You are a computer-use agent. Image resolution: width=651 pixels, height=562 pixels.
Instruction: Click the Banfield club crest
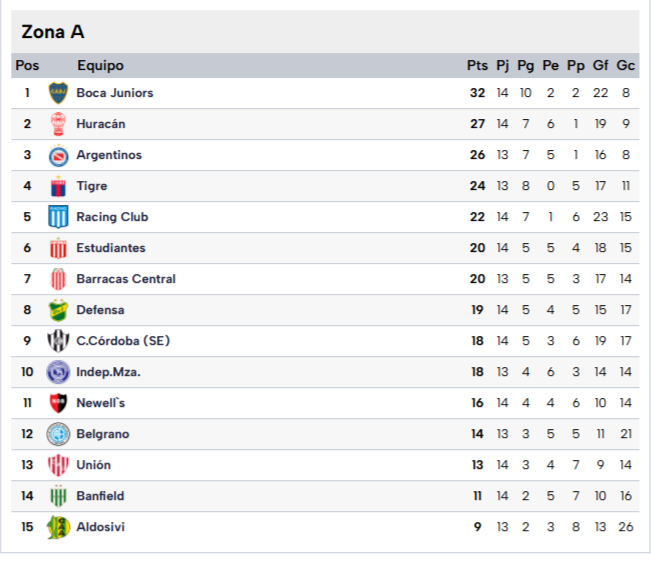58,496
